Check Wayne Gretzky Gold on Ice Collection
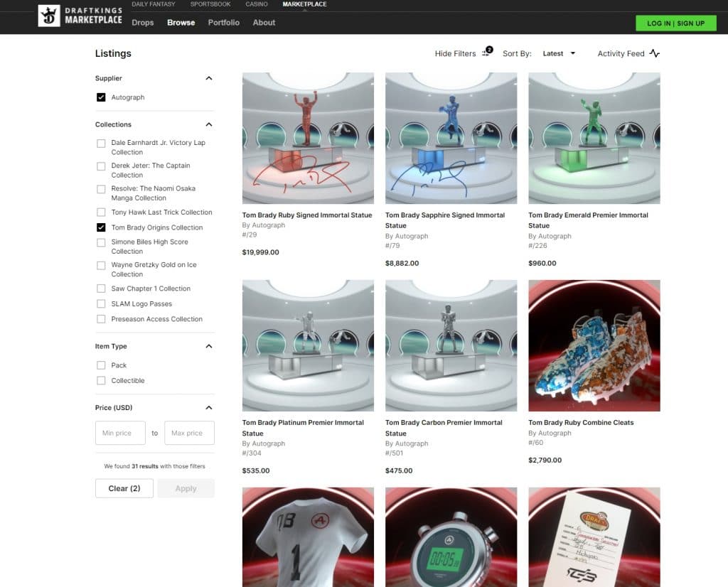This screenshot has width=728, height=587. click(101, 265)
